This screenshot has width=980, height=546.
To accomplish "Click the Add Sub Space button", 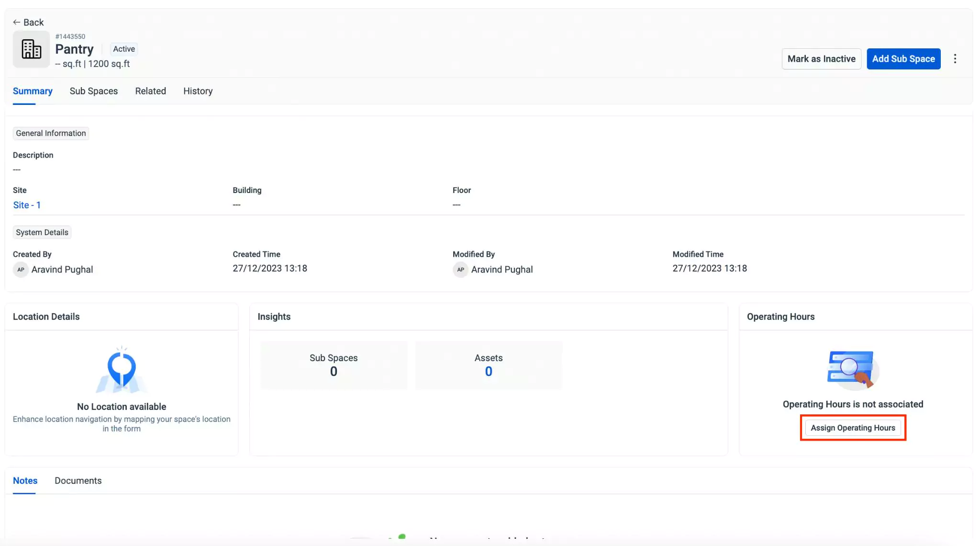I will pos(903,59).
